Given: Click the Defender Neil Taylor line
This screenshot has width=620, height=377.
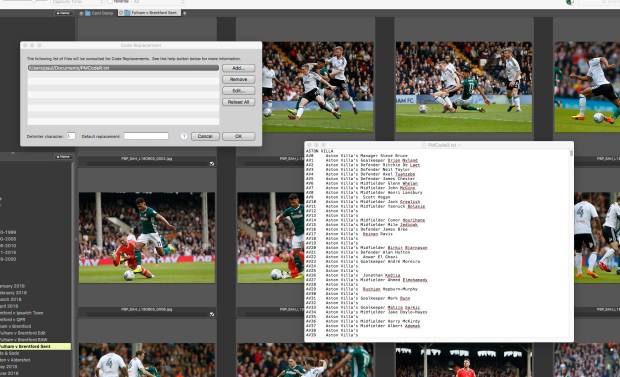Looking at the screenshot, I should (x=358, y=170).
